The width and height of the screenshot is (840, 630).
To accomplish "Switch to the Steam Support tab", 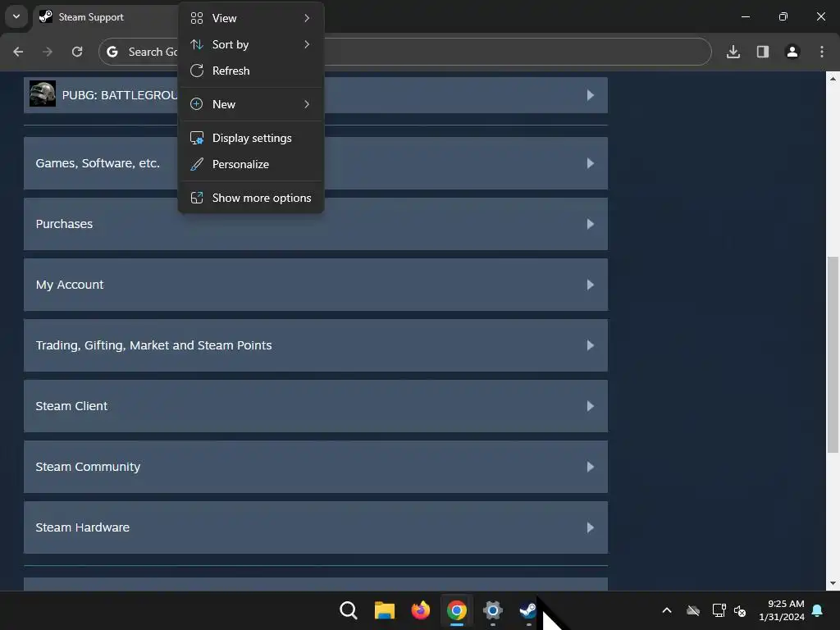I will click(x=107, y=16).
